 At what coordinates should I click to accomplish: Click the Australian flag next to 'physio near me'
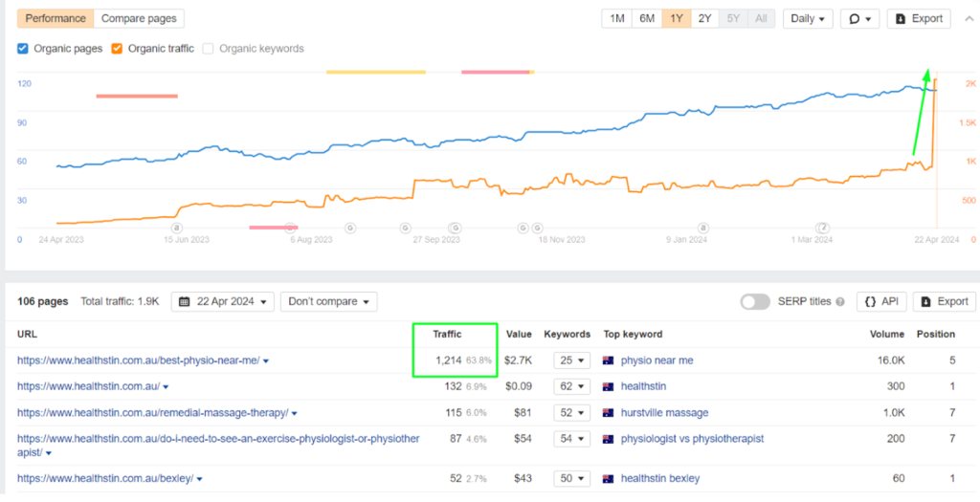tap(608, 360)
